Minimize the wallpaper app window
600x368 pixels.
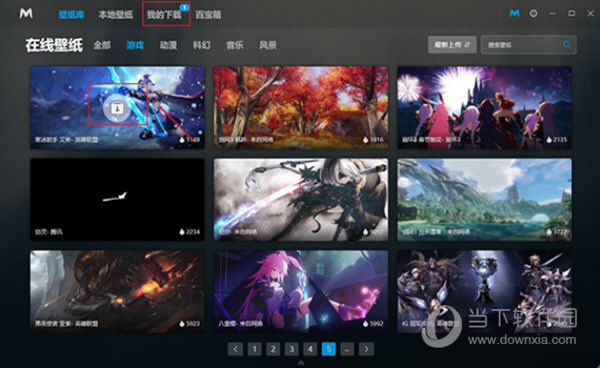click(x=553, y=14)
